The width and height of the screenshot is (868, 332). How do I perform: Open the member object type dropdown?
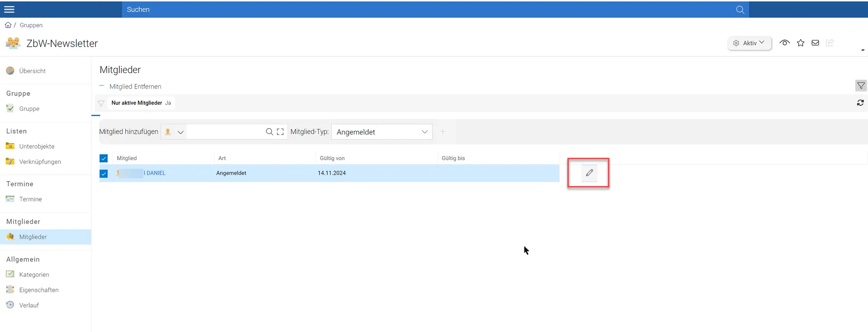(174, 132)
